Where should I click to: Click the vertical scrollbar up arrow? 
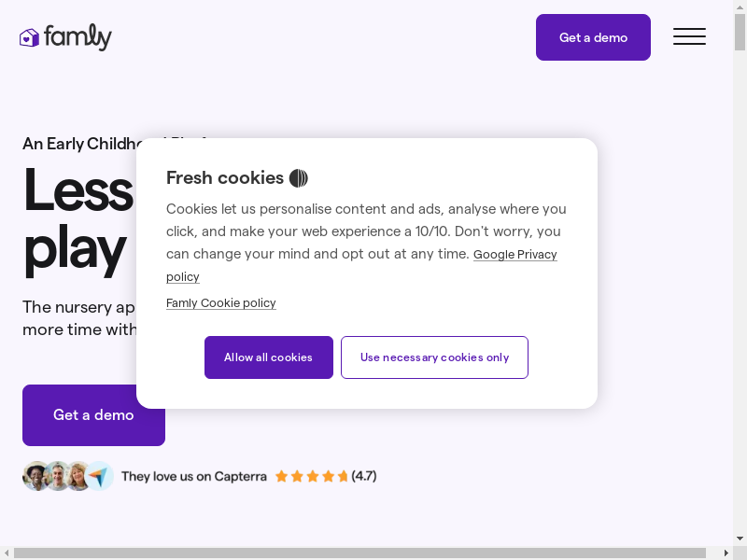[x=740, y=7]
